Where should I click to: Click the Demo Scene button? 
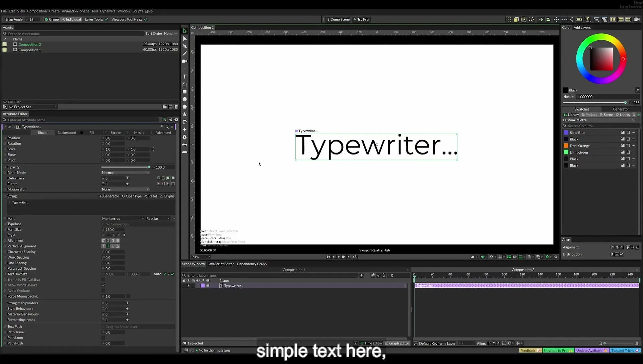click(x=338, y=19)
